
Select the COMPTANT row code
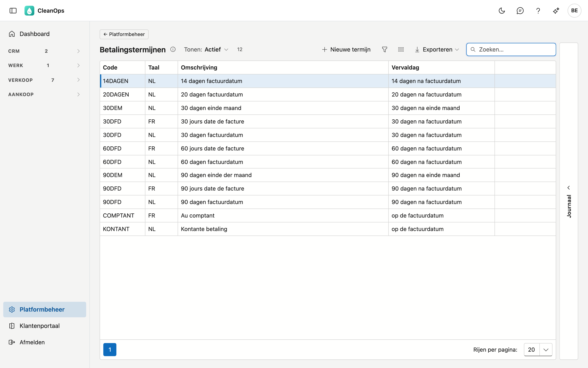(119, 216)
